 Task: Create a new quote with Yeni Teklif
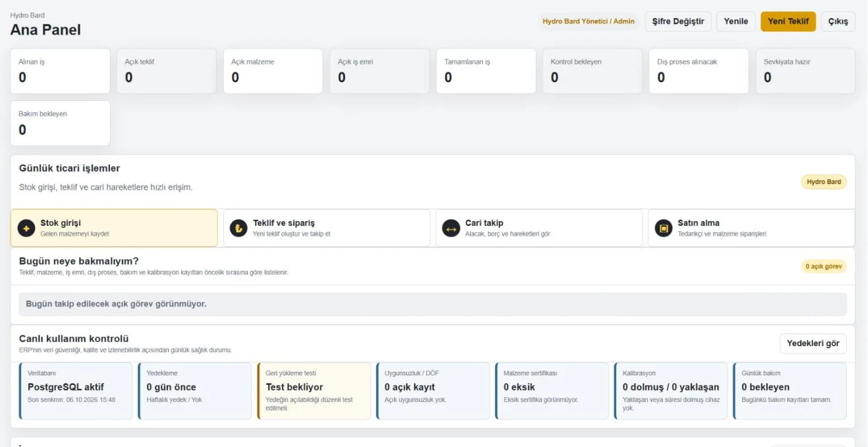(x=788, y=22)
